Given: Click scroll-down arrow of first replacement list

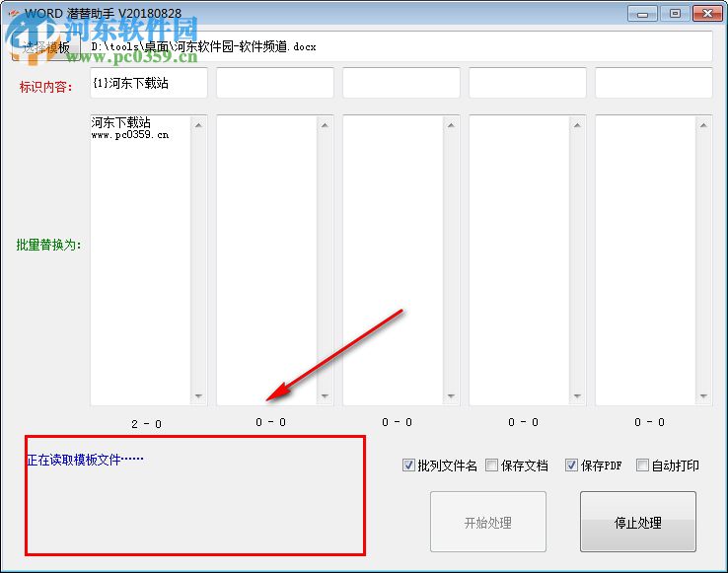Looking at the screenshot, I should point(198,396).
